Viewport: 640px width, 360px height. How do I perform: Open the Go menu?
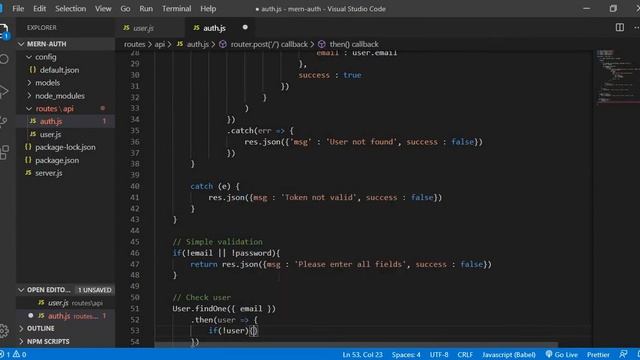tap(125, 9)
